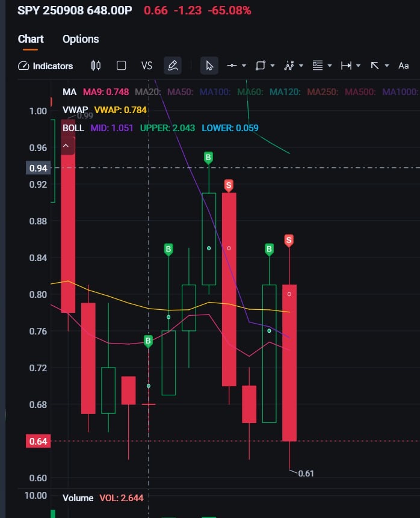Expand the shape tool dropdown arrow
Image resolution: width=420 pixels, height=518 pixels.
click(273, 66)
